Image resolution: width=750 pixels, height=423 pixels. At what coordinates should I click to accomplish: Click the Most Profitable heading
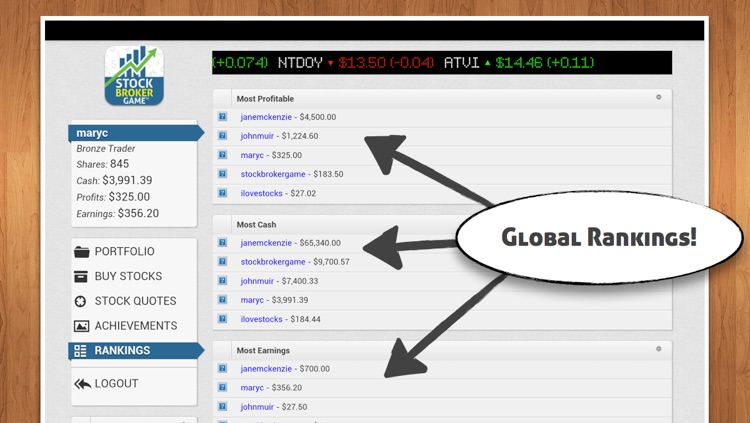point(265,99)
